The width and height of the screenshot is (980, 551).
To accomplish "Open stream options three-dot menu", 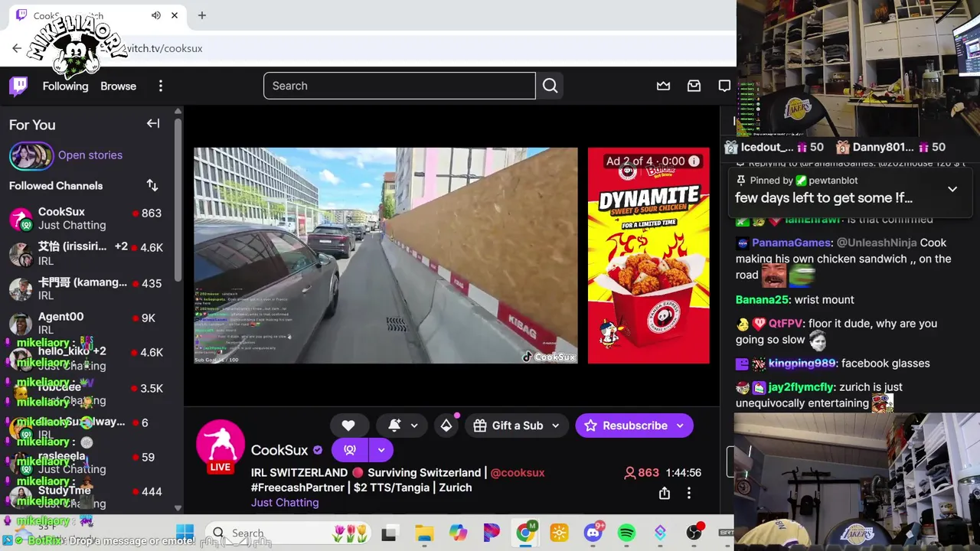I will pos(689,494).
